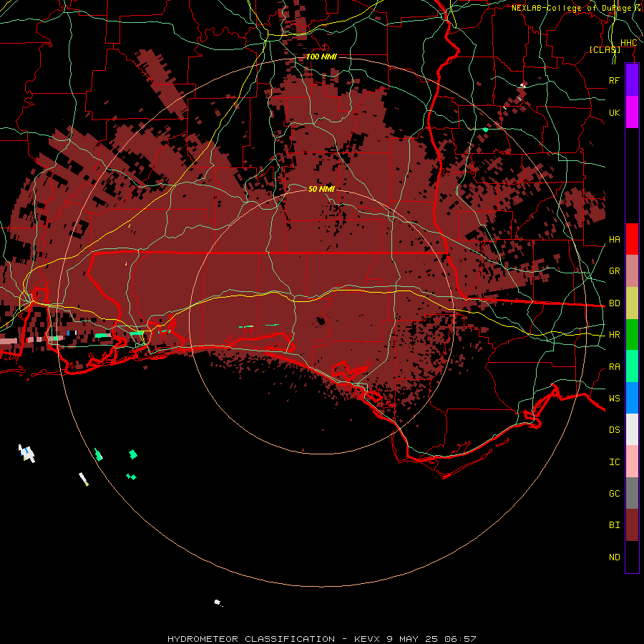The height and width of the screenshot is (644, 644).
Task: Pick the mint green RA legend swatch
Action: 632,366
